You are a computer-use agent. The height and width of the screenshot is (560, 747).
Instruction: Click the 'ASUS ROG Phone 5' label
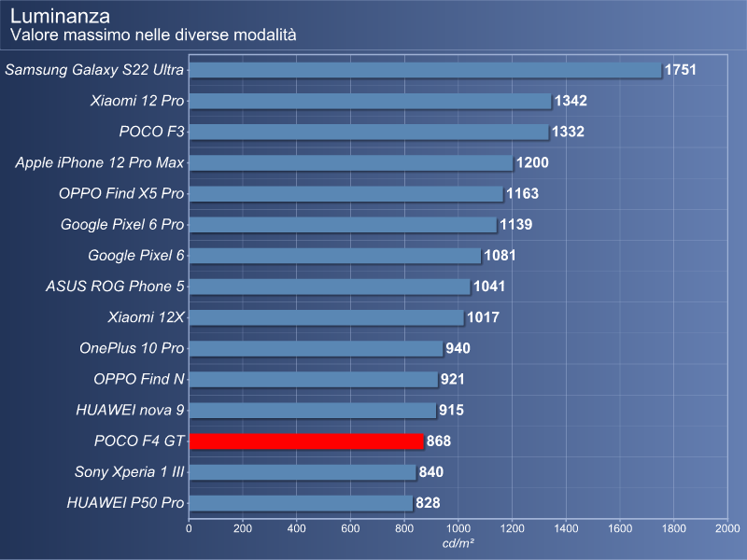tap(115, 287)
